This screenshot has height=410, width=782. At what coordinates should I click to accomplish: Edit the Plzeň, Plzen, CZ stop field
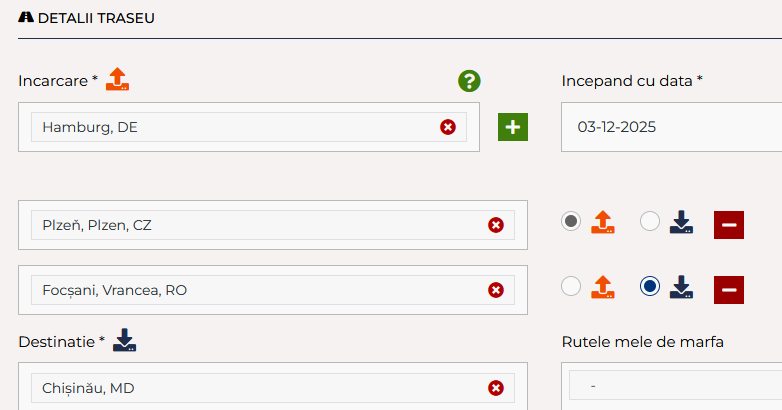(x=250, y=225)
